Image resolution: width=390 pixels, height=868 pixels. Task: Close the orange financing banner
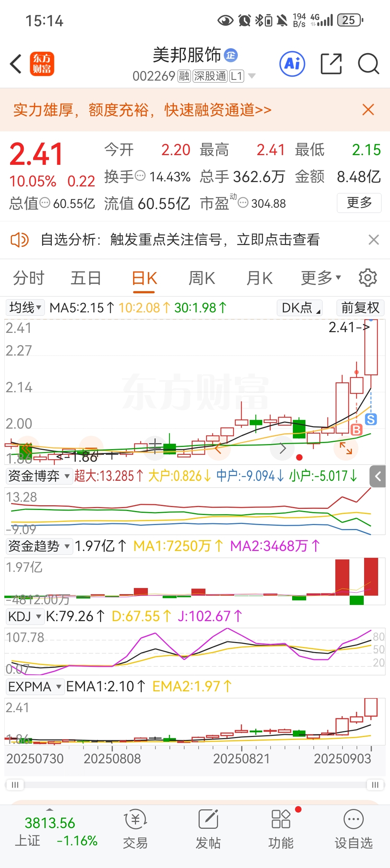[x=368, y=110]
